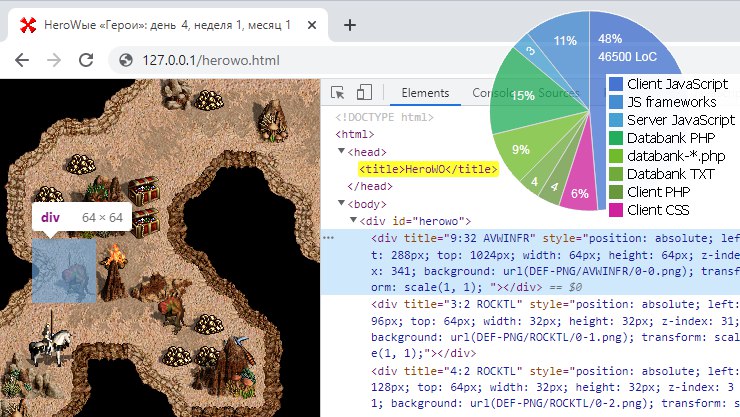
Task: Switch to the Elements tab
Action: [x=425, y=93]
